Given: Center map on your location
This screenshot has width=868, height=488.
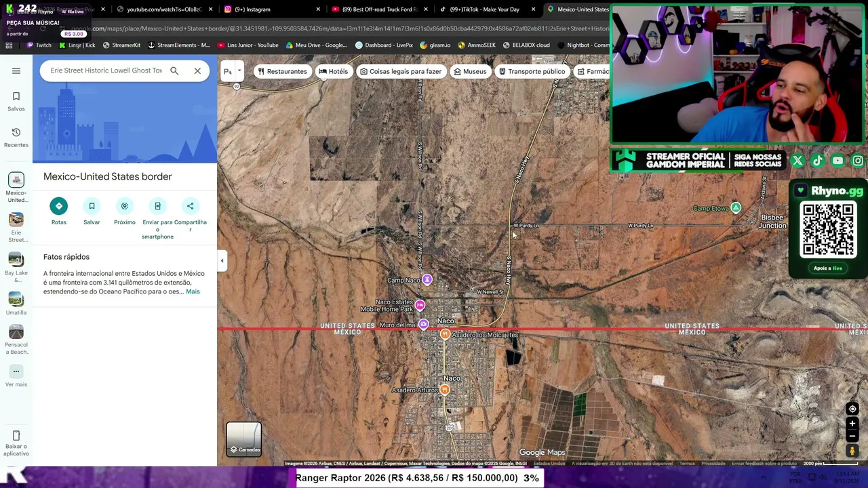Looking at the screenshot, I should coord(852,409).
